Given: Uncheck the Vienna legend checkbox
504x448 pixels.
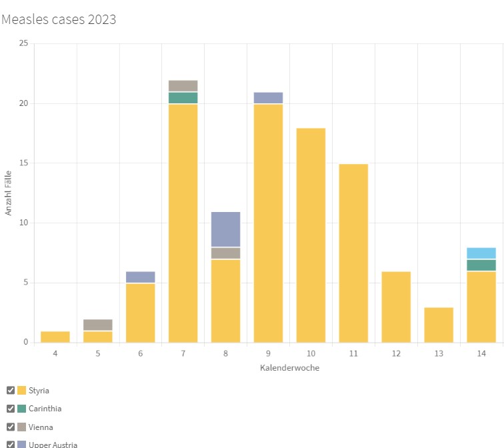Looking at the screenshot, I should click(x=11, y=427).
